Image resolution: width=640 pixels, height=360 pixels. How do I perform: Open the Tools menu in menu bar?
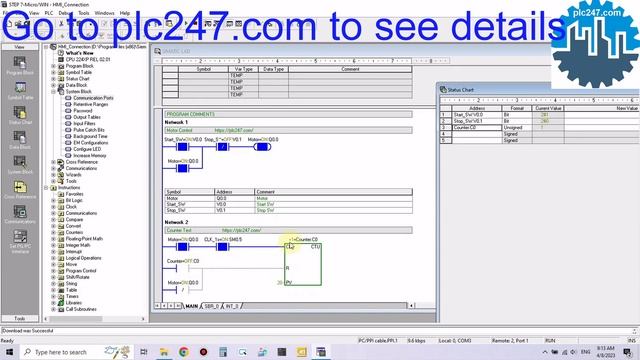tap(84, 13)
